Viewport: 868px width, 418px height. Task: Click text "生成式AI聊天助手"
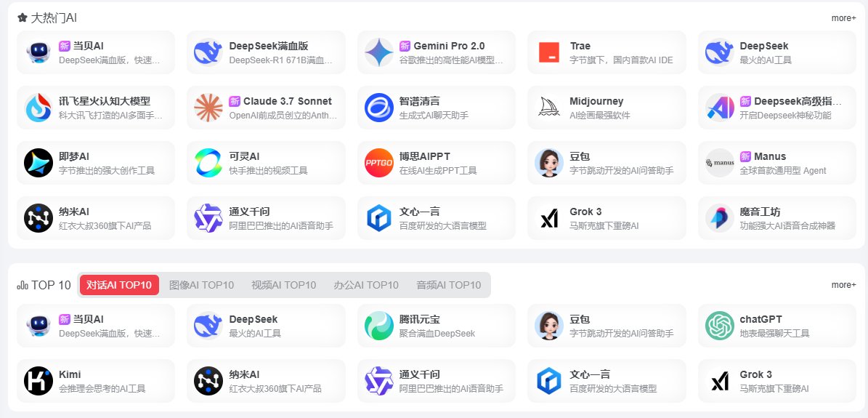pyautogui.click(x=434, y=116)
